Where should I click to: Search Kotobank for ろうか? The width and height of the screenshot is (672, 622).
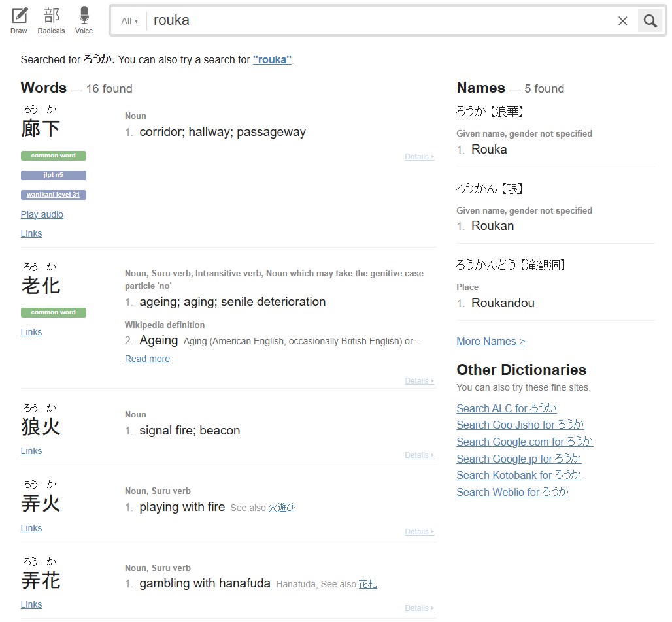pos(519,475)
